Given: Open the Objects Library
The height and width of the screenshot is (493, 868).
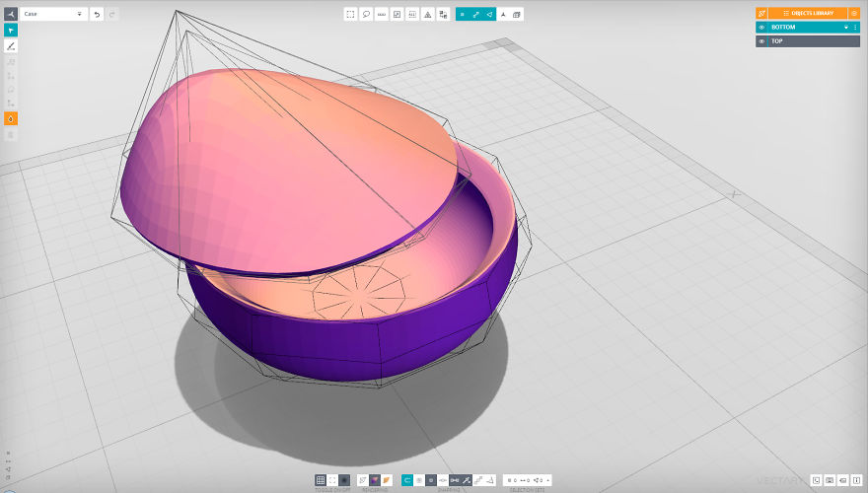Looking at the screenshot, I should click(808, 13).
